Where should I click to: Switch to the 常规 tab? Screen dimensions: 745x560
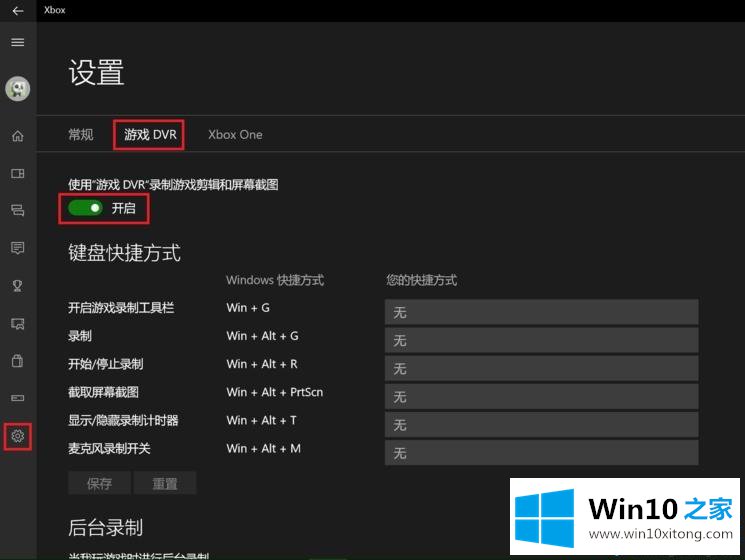(x=81, y=134)
